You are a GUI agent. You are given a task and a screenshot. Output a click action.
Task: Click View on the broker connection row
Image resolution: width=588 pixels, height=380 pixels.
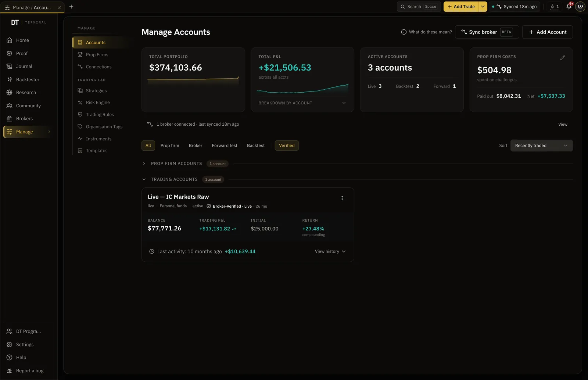tap(563, 124)
